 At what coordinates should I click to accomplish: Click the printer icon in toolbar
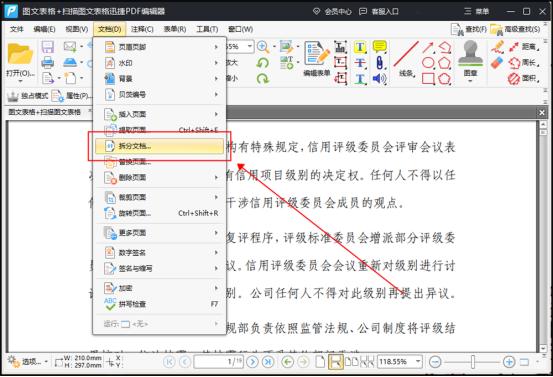click(x=48, y=62)
